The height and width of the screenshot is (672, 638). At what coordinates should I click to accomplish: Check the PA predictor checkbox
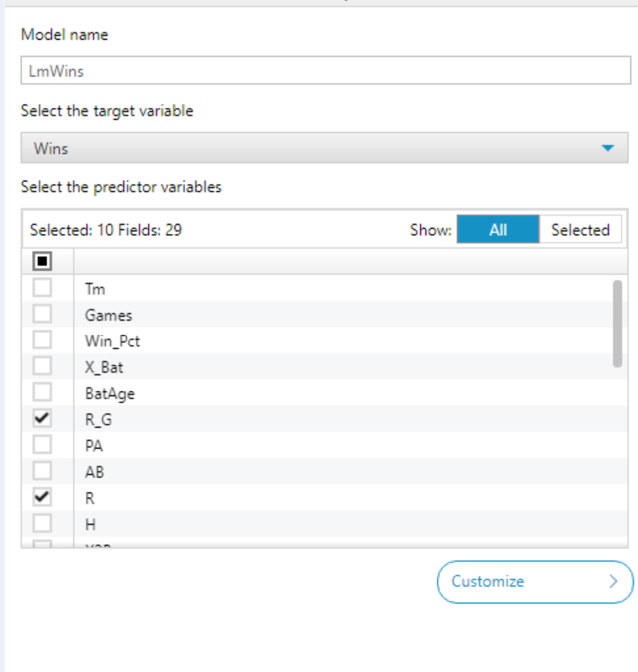42,445
